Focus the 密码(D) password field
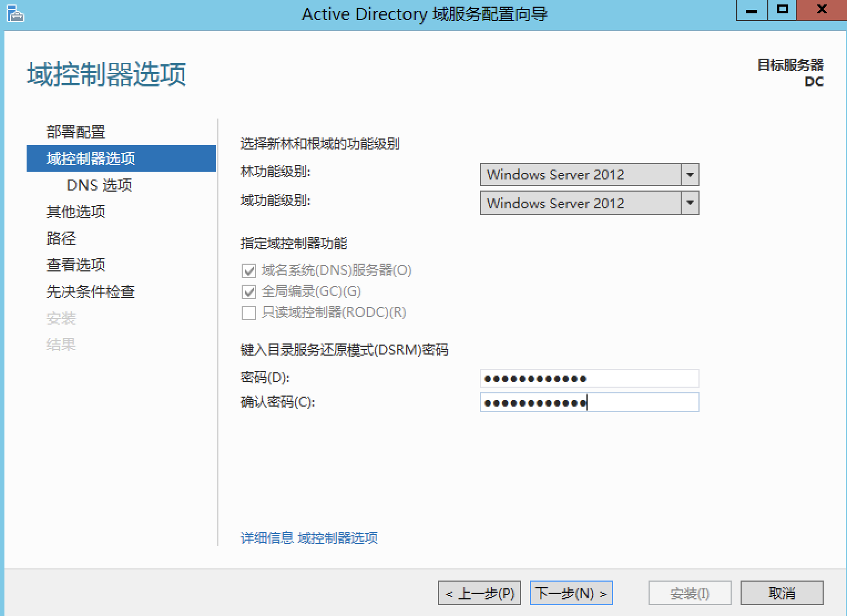The width and height of the screenshot is (847, 616). tap(589, 378)
